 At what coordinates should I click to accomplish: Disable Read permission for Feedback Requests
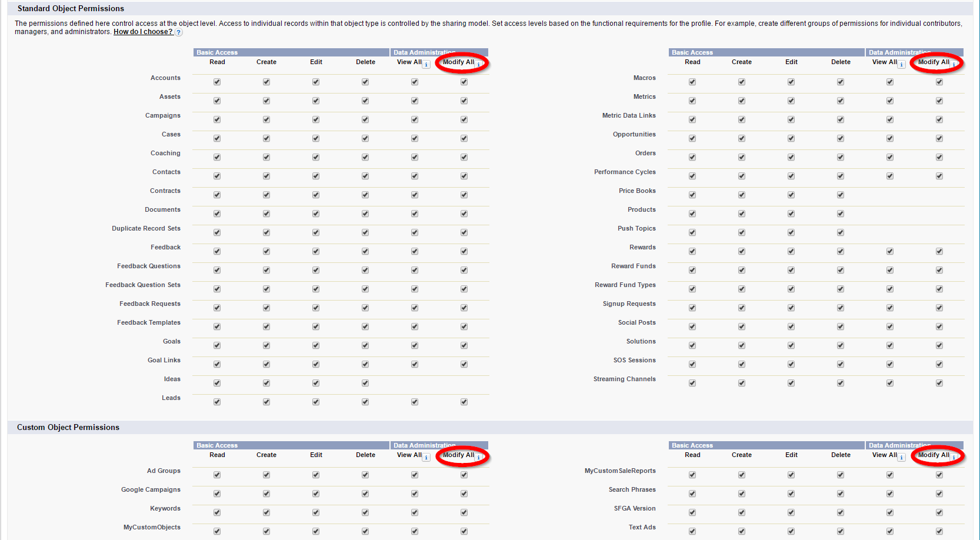[217, 308]
